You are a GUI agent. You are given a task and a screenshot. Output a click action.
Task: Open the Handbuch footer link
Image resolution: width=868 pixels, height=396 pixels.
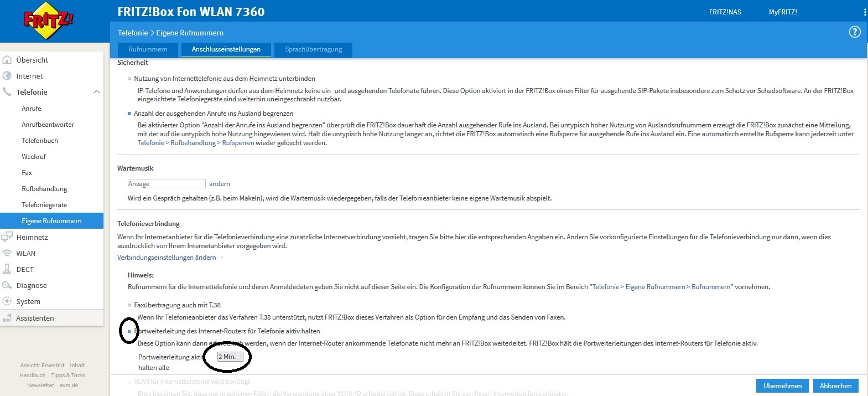click(33, 376)
